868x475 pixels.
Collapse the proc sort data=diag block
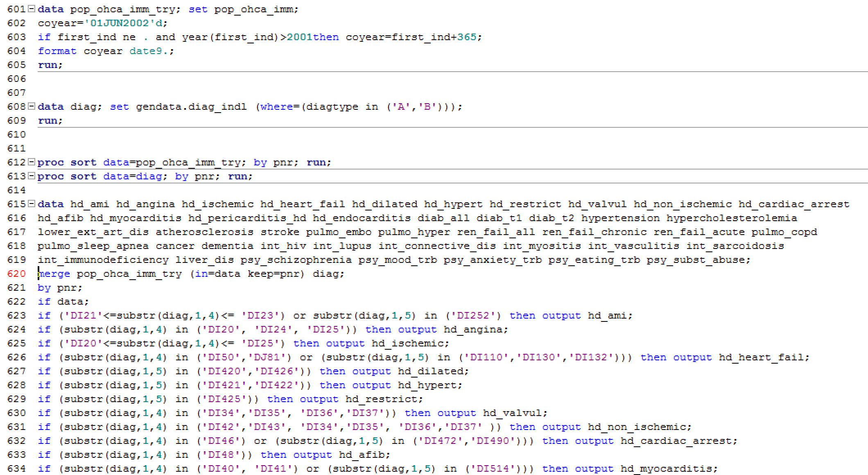click(x=32, y=176)
